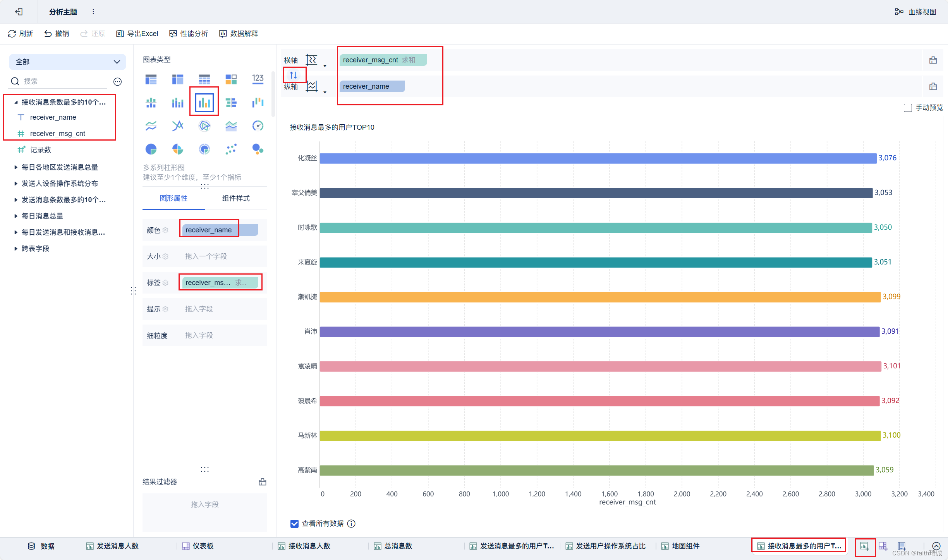This screenshot has width=948, height=560.
Task: Open the lineage view icon at top right
Action: click(x=899, y=12)
